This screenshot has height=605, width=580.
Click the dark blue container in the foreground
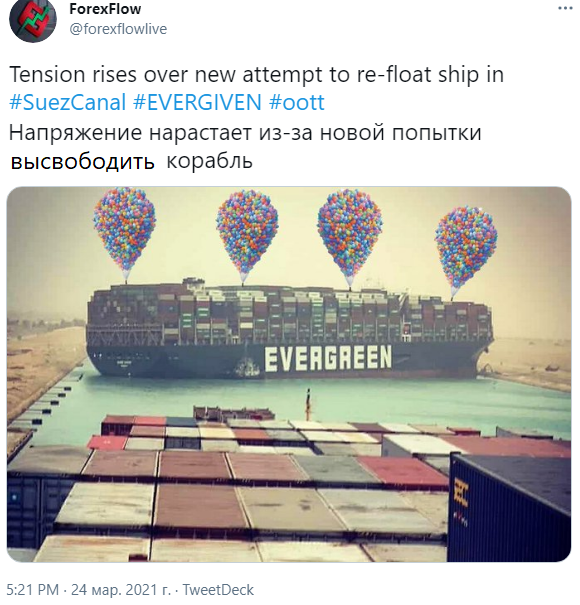(x=509, y=508)
